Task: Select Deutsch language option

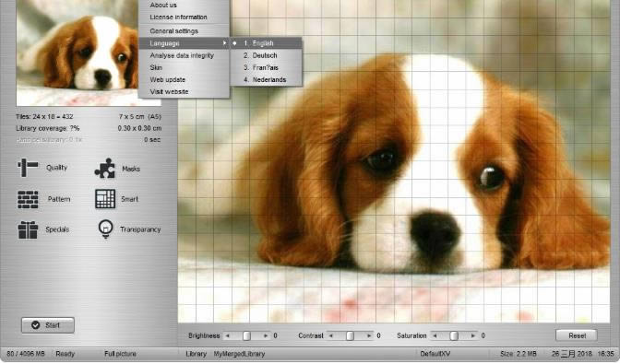Action: point(266,55)
